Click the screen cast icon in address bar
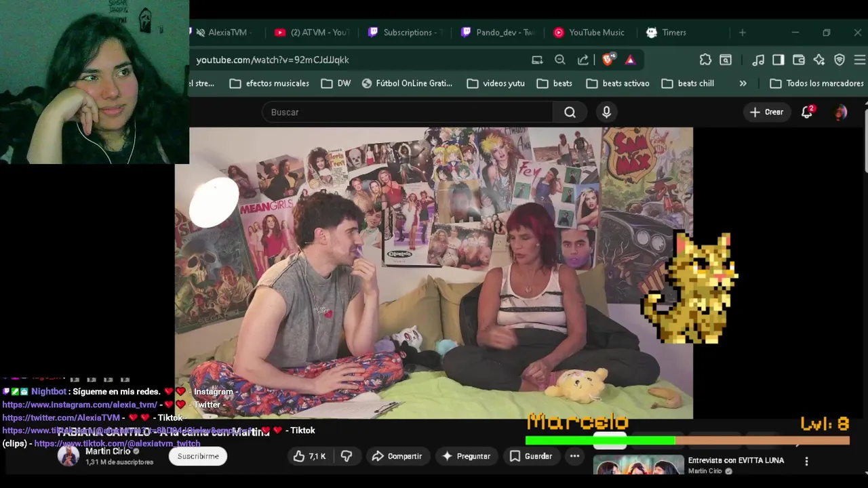The image size is (868, 488). (537, 60)
